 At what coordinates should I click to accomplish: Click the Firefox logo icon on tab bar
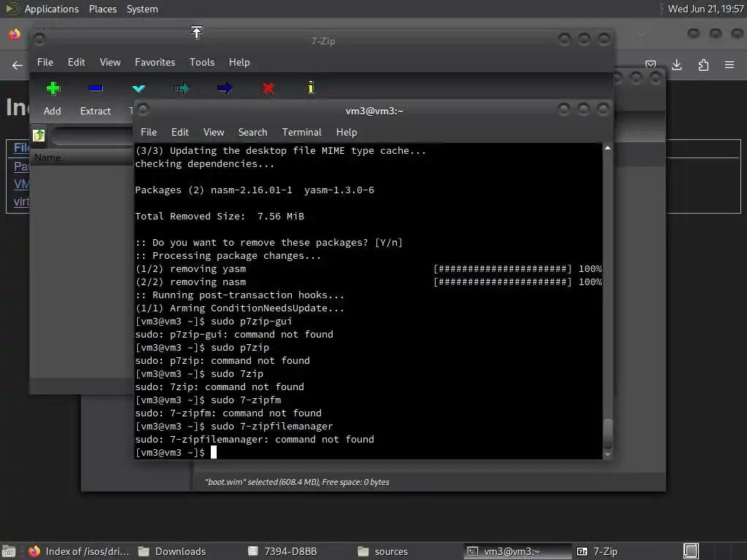point(15,34)
